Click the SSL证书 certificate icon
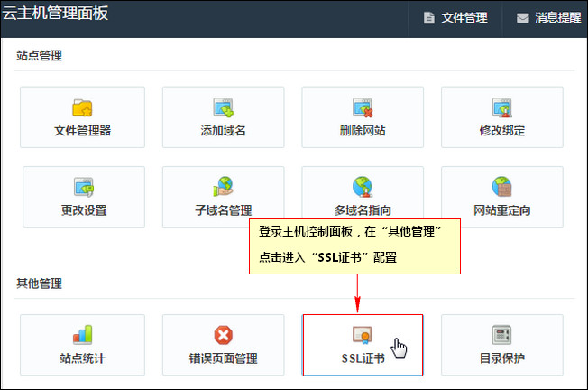The height and width of the screenshot is (390, 588). [x=363, y=335]
